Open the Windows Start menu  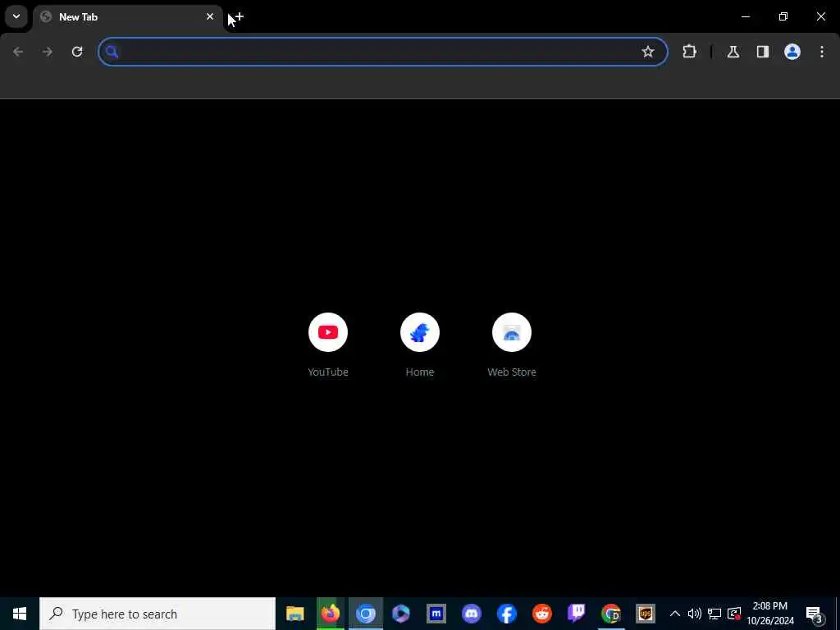(x=20, y=614)
